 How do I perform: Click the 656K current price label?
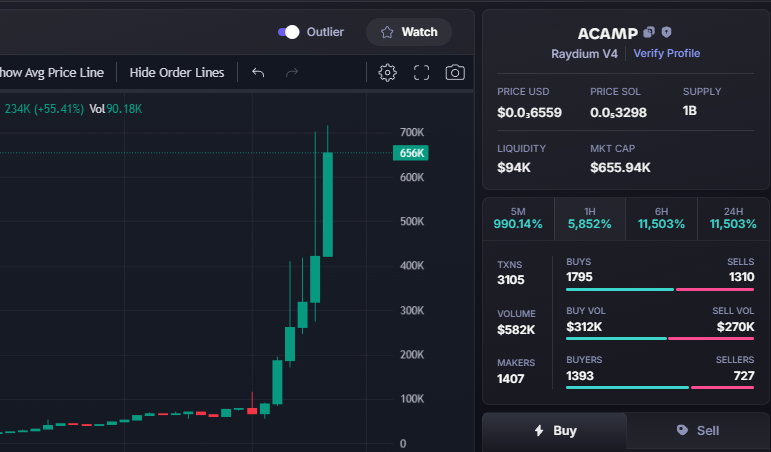[x=411, y=153]
